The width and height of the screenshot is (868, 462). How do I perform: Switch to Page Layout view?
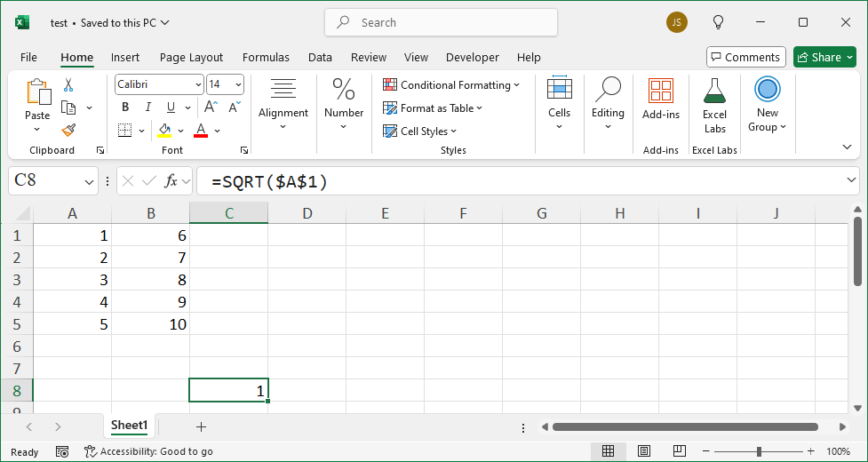tap(644, 451)
